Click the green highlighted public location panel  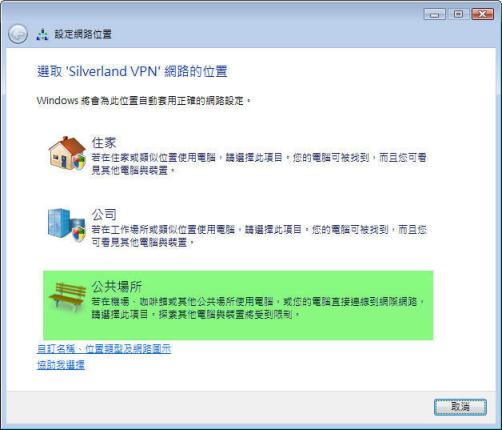238,305
